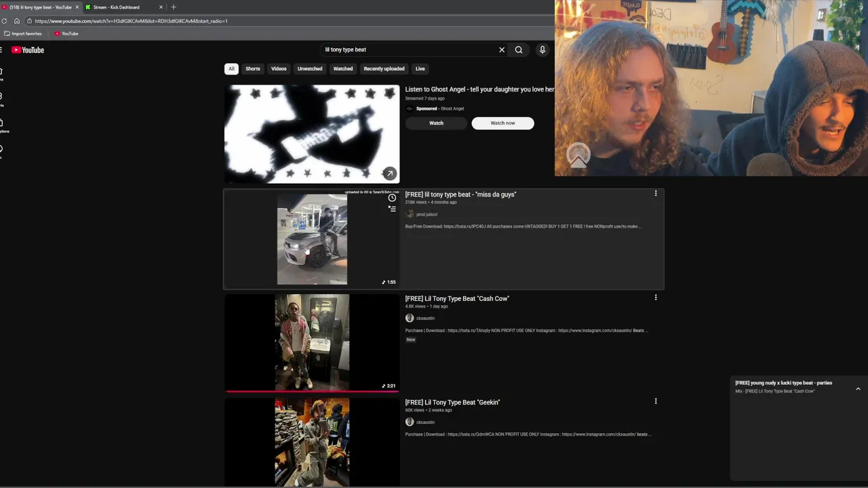The height and width of the screenshot is (488, 868).
Task: Focus the browser address bar URL
Action: pyautogui.click(x=131, y=21)
